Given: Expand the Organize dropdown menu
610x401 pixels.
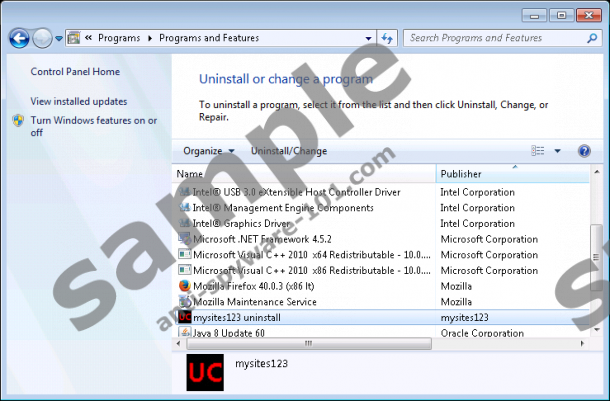Looking at the screenshot, I should pyautogui.click(x=208, y=151).
